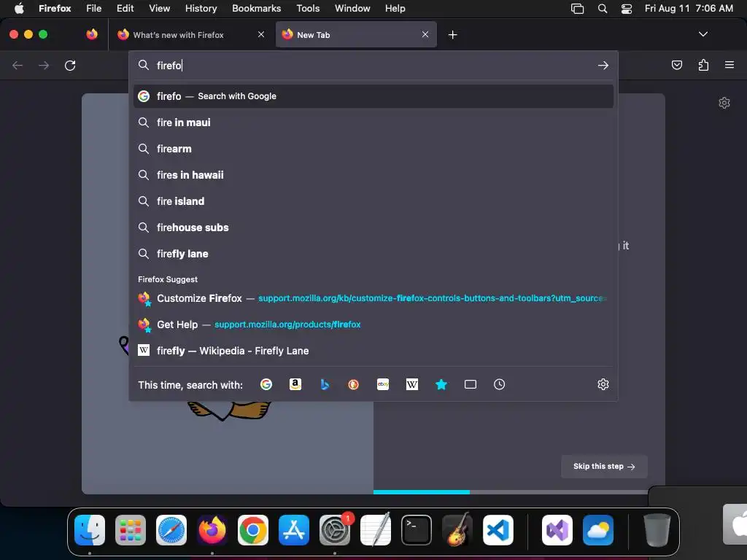
Task: Open firefly Wikipedia Firefly Lane result
Action: tap(373, 351)
